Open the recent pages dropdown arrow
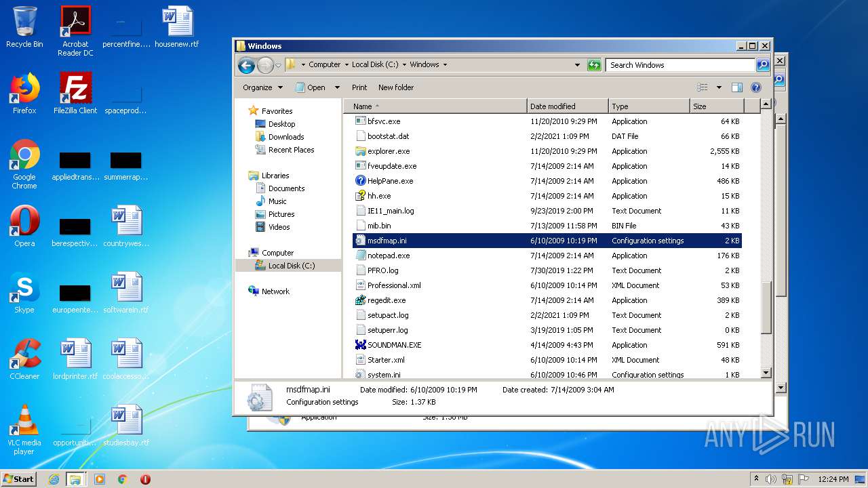The width and height of the screenshot is (868, 488). click(x=278, y=66)
